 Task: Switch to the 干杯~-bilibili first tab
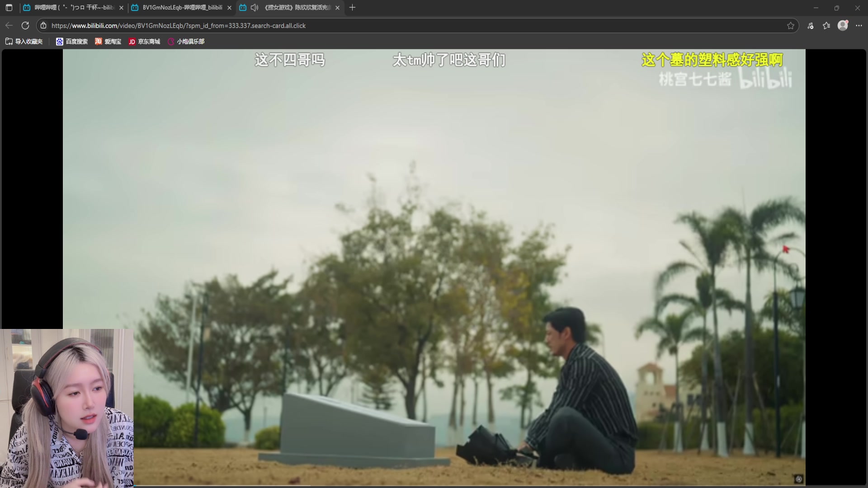[x=73, y=8]
